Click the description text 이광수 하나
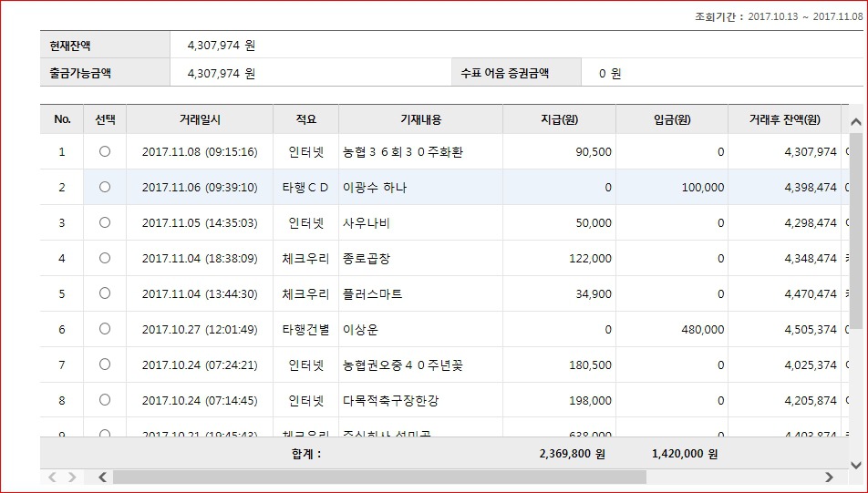 [375, 188]
